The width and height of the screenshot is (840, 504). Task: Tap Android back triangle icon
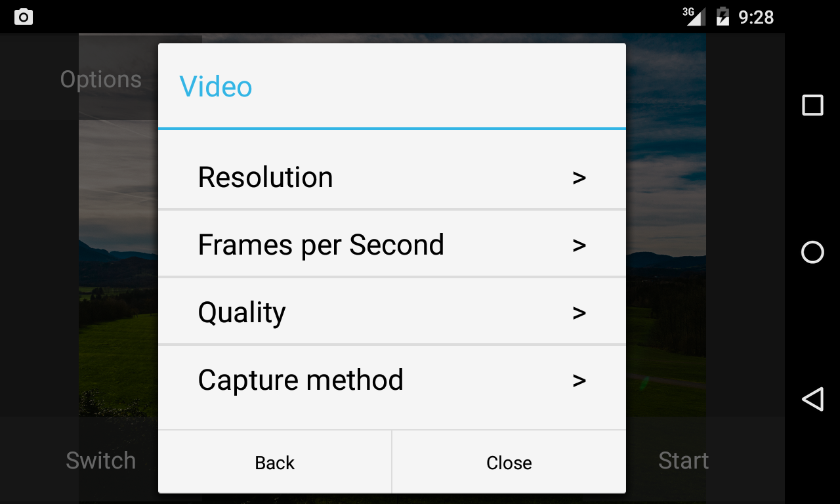[x=812, y=399]
